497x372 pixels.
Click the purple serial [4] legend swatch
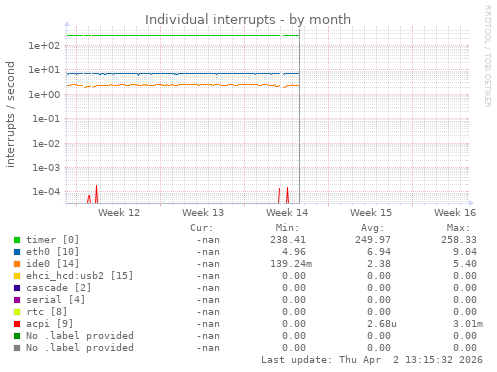click(x=17, y=300)
